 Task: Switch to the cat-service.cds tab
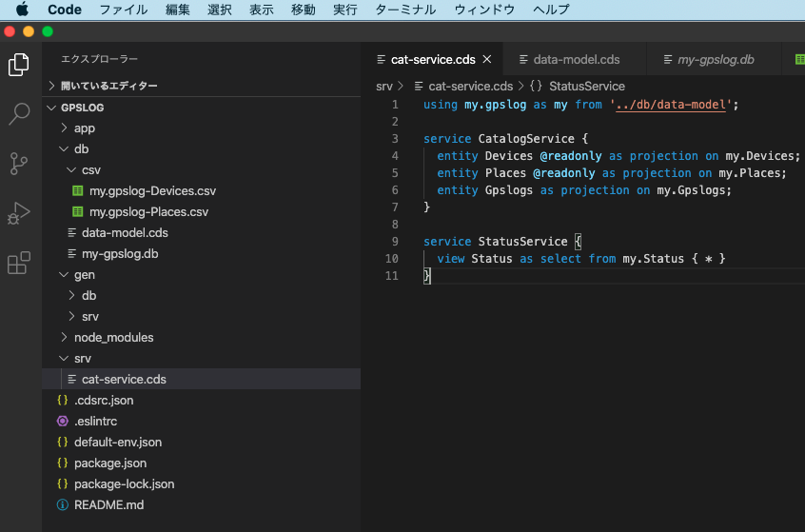[433, 60]
